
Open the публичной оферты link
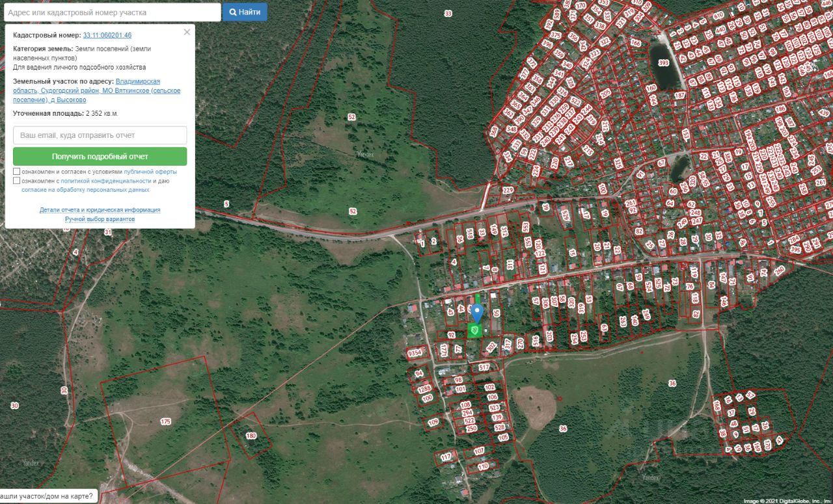pos(150,172)
